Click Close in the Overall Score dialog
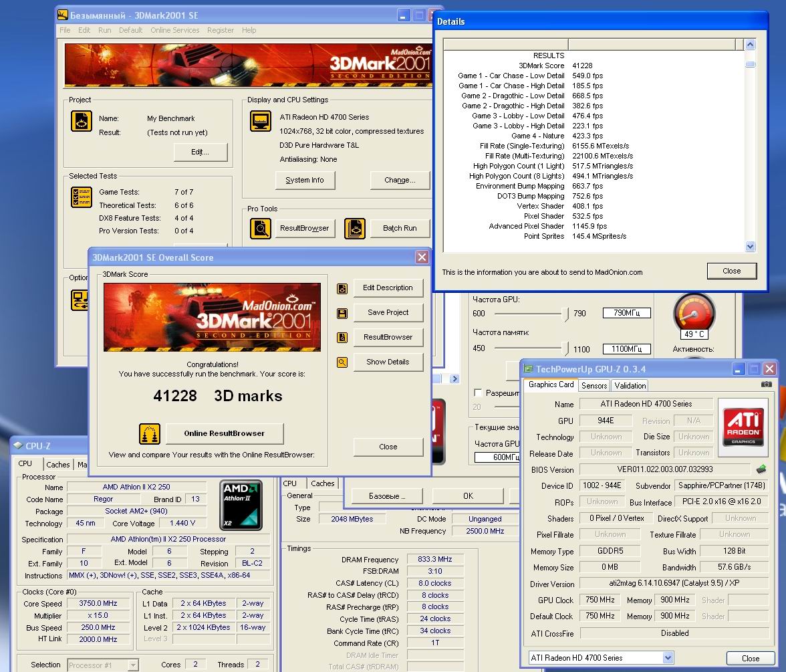This screenshot has width=786, height=672. coord(388,447)
